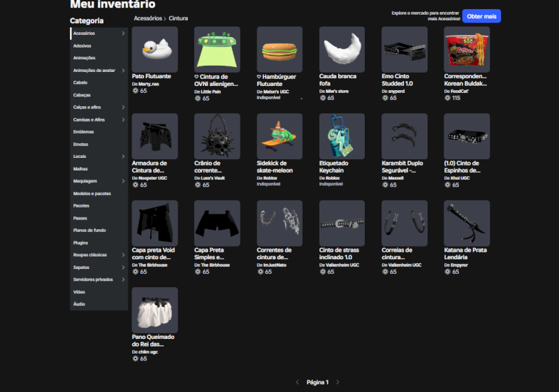Expand the Acessórios category chevron
Screen dimensions: 559x392
tap(124, 33)
